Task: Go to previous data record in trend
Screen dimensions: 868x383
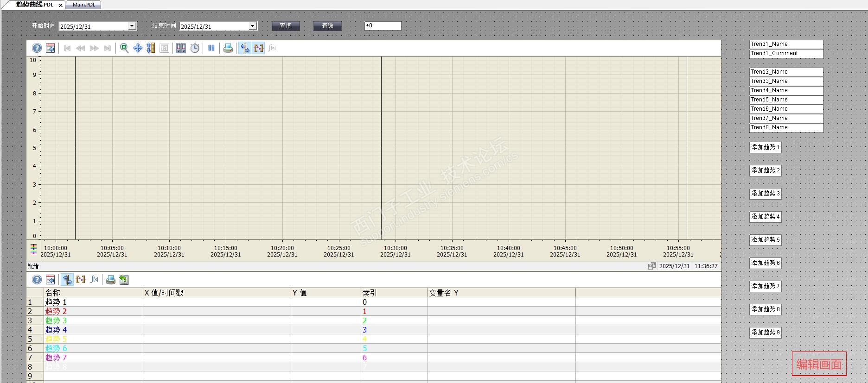Action: (x=81, y=48)
